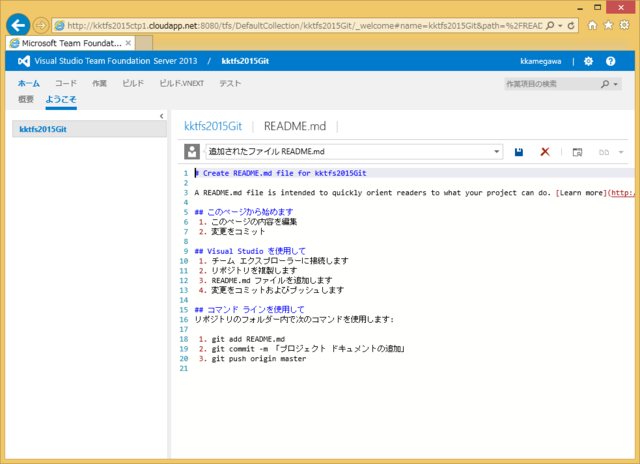Open the administration gear icon in header
640x464 pixels.
(x=588, y=61)
